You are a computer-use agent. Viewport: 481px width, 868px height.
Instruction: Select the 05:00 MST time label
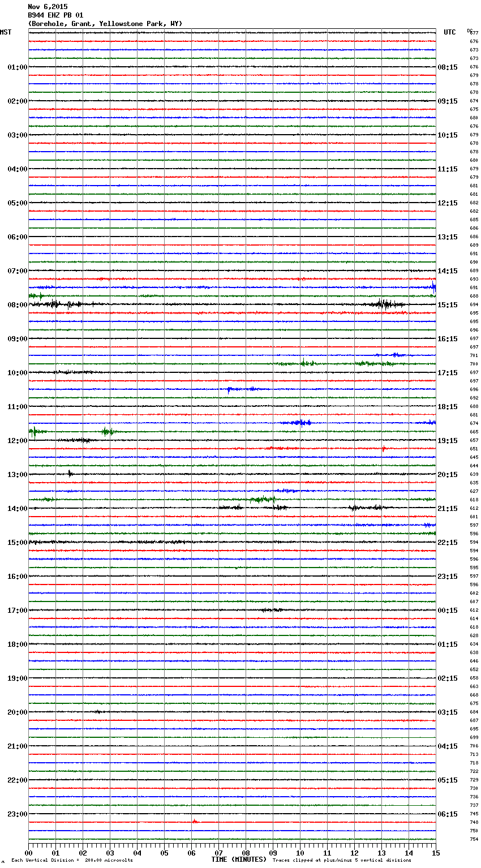(18, 203)
